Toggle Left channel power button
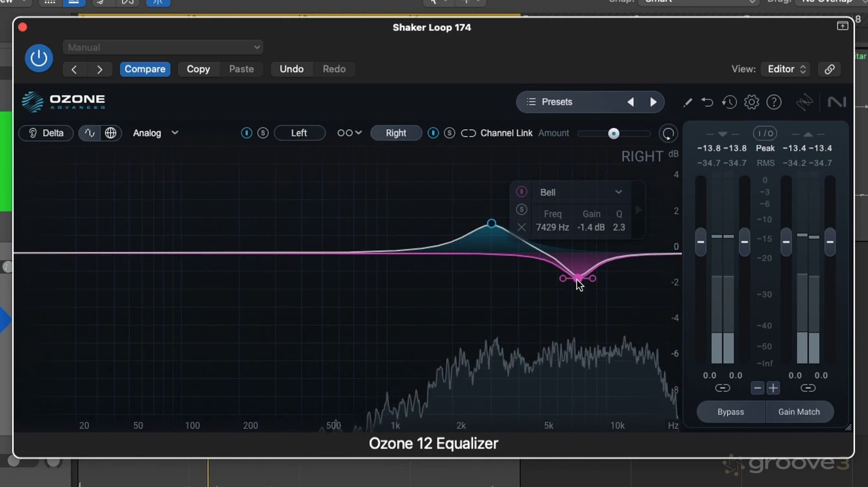The width and height of the screenshot is (868, 487). click(x=246, y=133)
